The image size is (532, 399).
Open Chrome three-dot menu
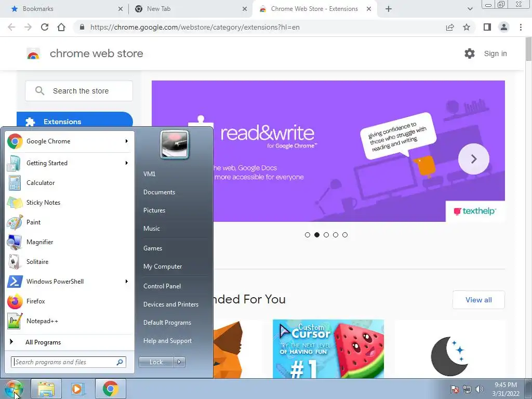(x=521, y=27)
